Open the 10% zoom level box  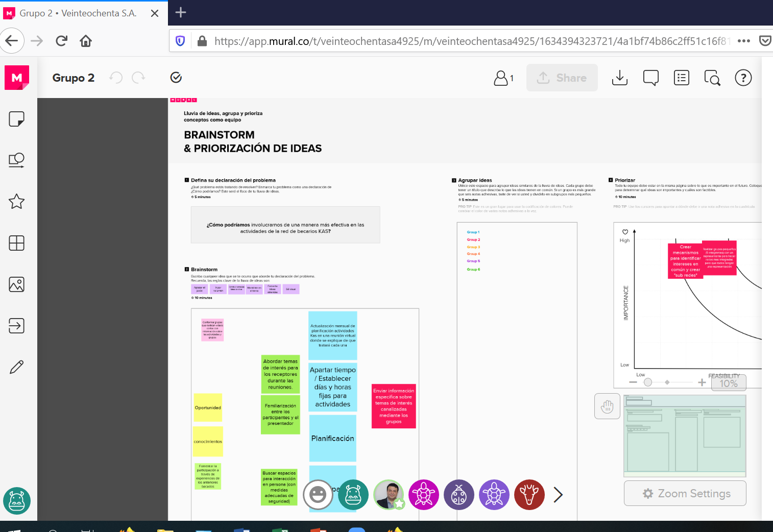click(729, 383)
